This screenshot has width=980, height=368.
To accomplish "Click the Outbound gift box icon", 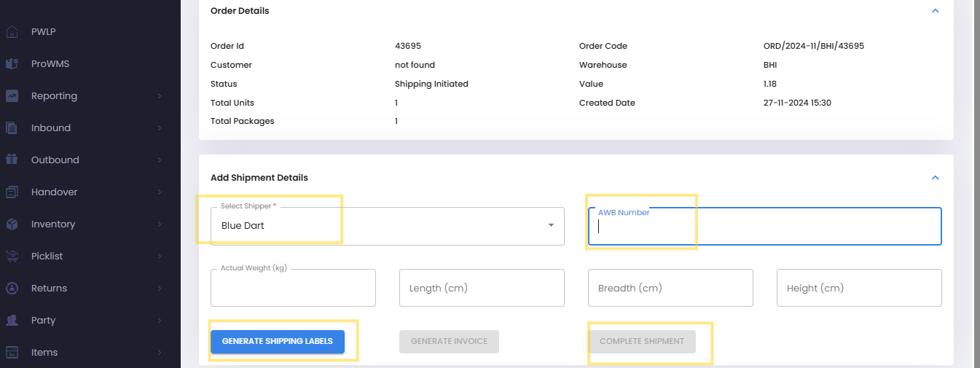I will click(12, 160).
